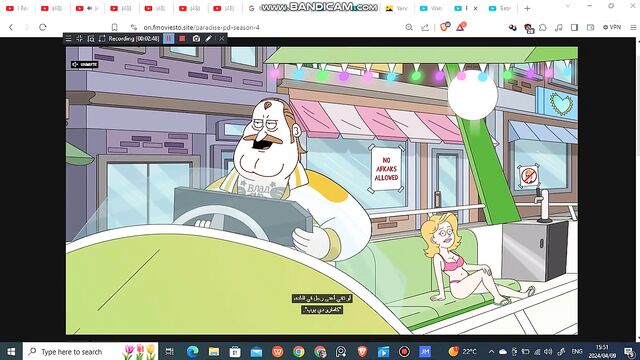Open the Bandicam toolbar menu icon
This screenshot has height=360, width=640.
pyautogui.click(x=69, y=38)
